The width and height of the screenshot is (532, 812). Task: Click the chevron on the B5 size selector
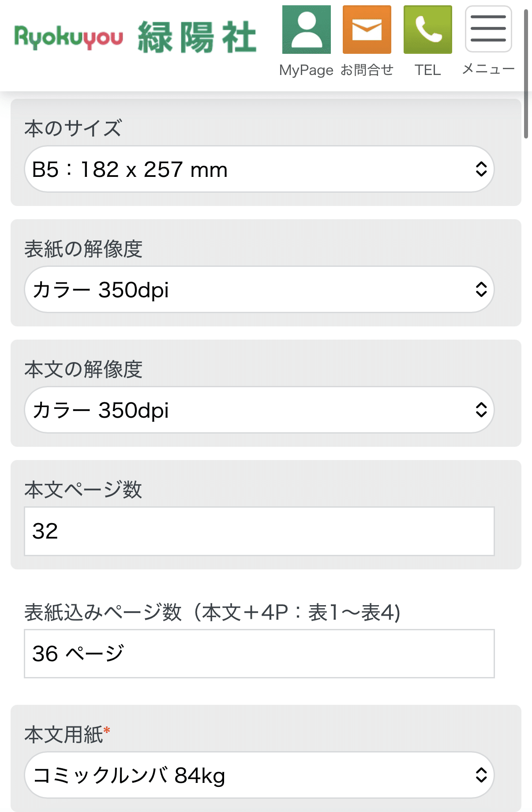482,169
